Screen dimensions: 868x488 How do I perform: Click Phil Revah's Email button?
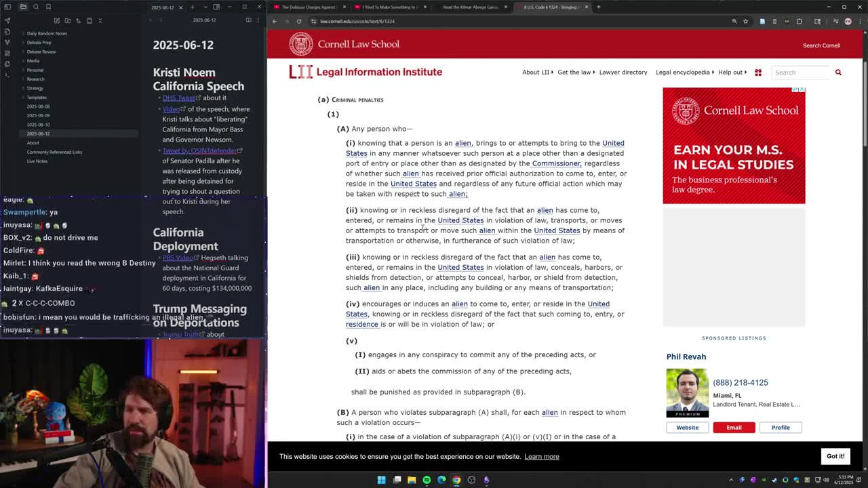pyautogui.click(x=734, y=428)
